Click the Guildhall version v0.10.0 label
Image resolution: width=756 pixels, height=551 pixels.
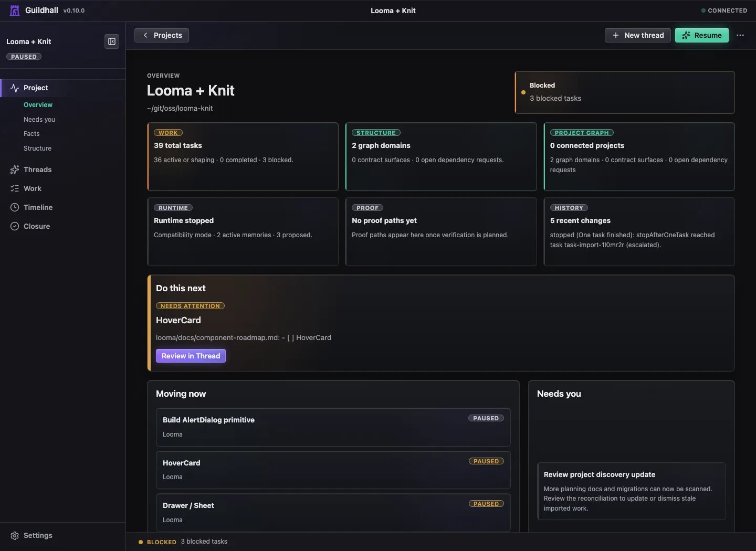pos(73,10)
